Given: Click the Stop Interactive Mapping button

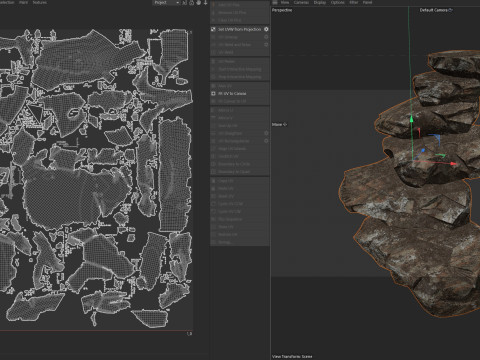Looking at the screenshot, I should 239,77.
